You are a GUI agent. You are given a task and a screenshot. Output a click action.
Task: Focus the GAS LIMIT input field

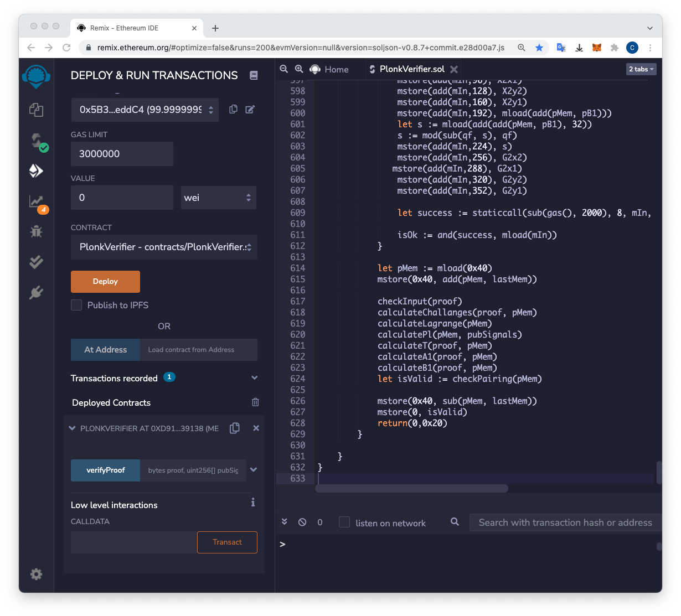tap(122, 154)
